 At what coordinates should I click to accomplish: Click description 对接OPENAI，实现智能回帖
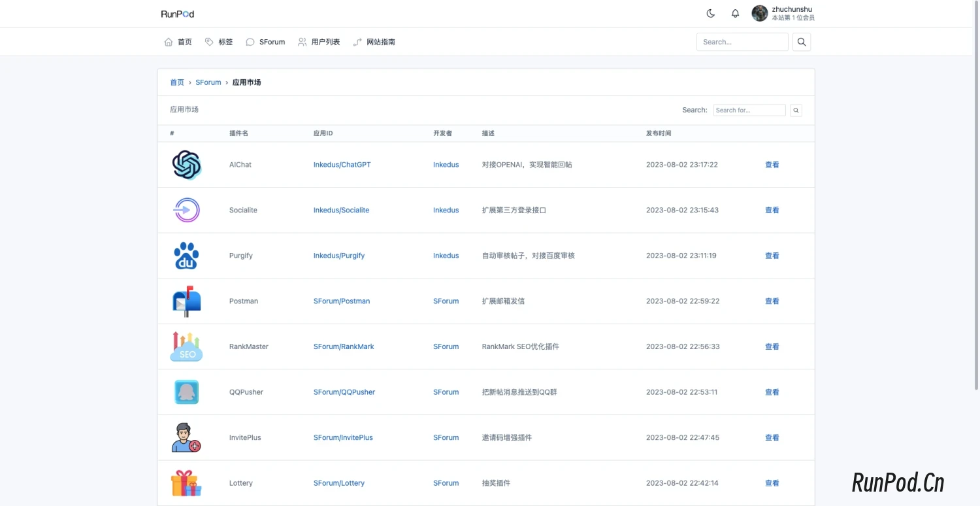click(527, 165)
